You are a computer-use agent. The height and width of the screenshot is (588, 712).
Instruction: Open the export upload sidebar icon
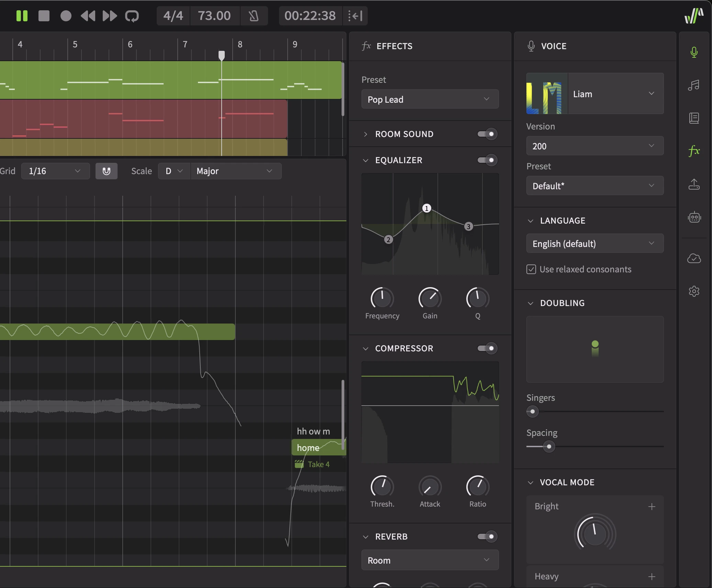click(x=694, y=184)
